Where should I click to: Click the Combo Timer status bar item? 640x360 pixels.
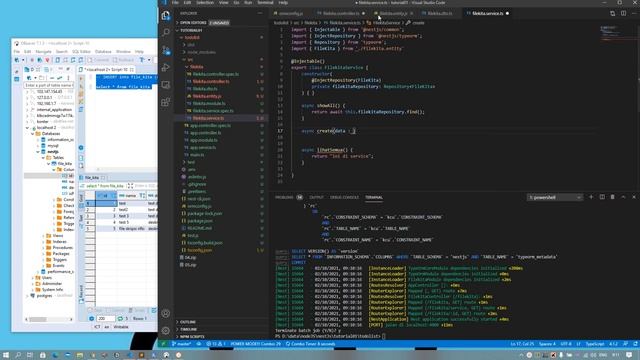click(311, 344)
